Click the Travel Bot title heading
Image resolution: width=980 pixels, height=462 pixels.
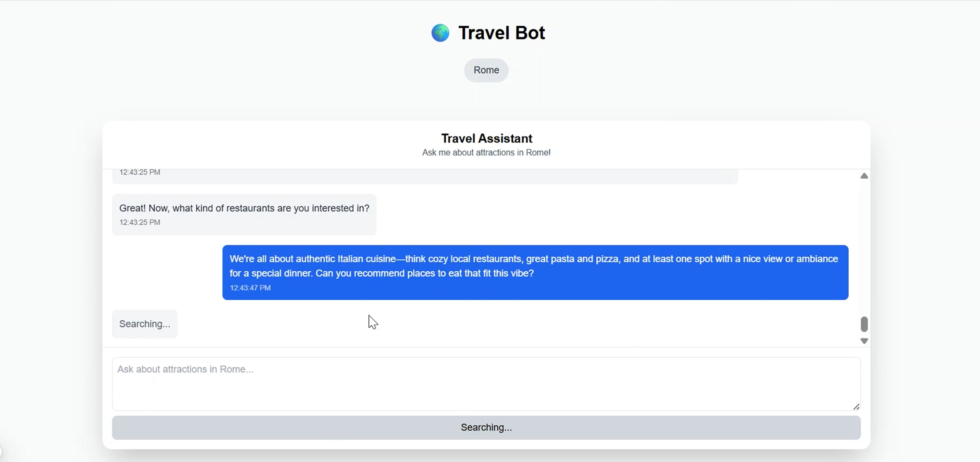(x=501, y=33)
